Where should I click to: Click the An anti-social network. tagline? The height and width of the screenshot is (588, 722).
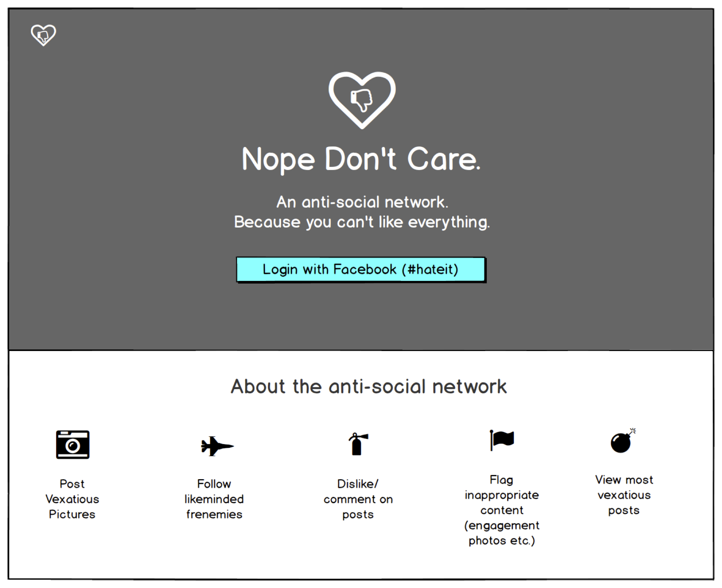362,202
